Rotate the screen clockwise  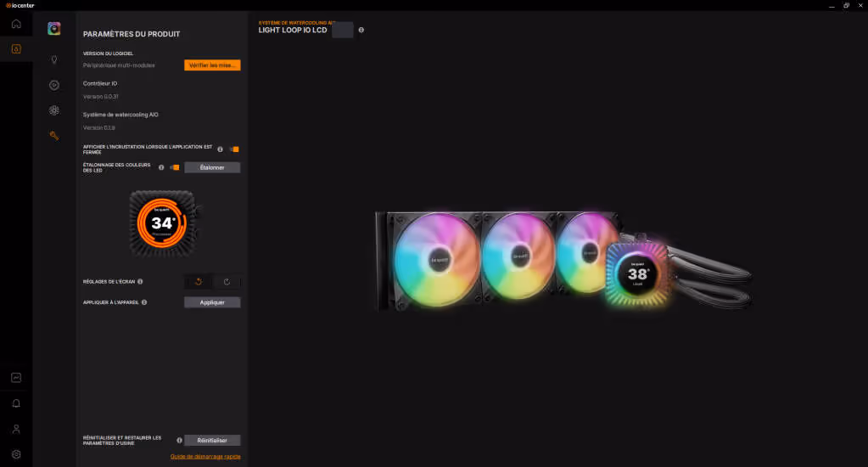click(227, 281)
